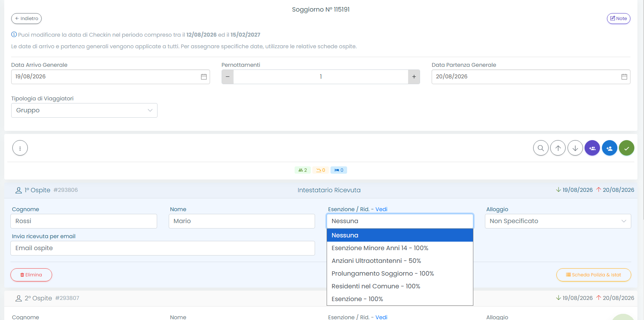Viewport: 644px width, 320px height.
Task: Click 1° Ospite arrival date 19/08/2026
Action: 575,190
